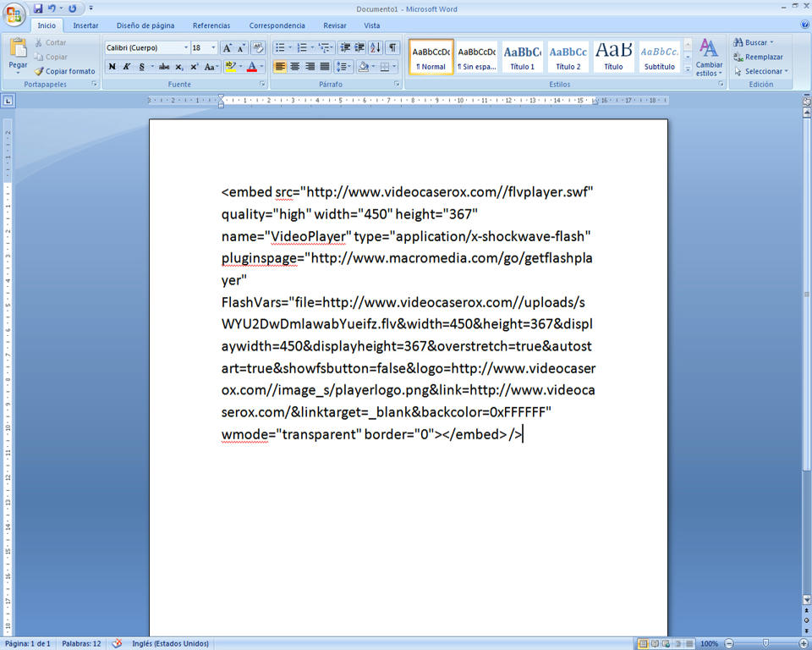Click the zoom slider in status bar
The width and height of the screenshot is (812, 650).
click(x=765, y=644)
